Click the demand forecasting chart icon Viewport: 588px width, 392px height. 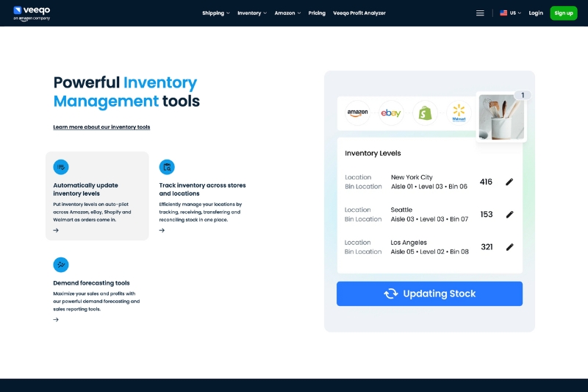tap(61, 265)
